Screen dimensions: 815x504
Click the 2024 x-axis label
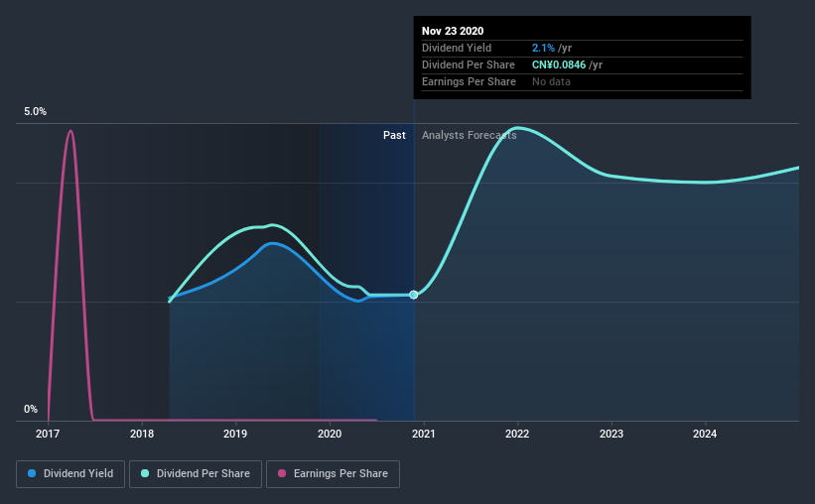click(x=705, y=434)
